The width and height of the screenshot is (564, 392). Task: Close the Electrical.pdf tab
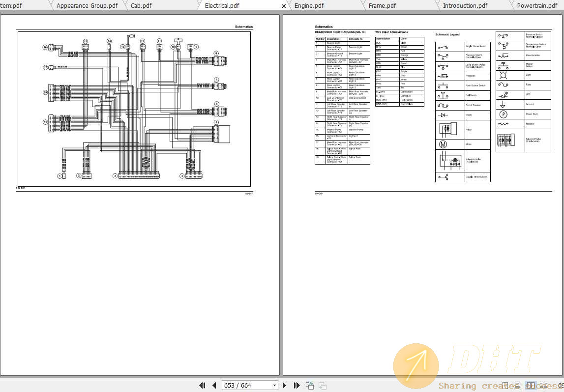click(283, 6)
